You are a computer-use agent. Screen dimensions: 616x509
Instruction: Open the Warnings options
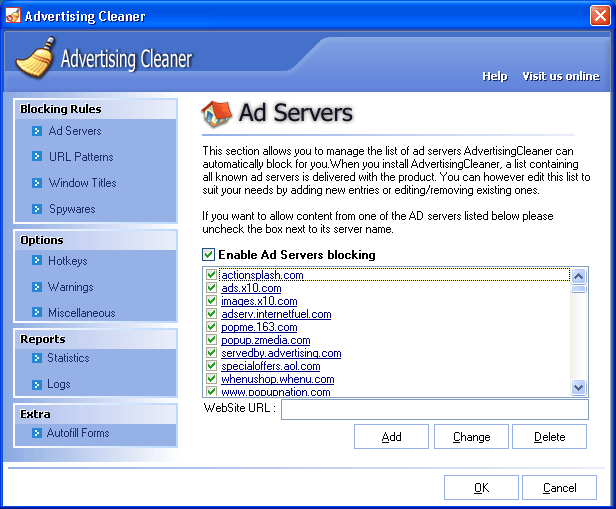tap(71, 287)
